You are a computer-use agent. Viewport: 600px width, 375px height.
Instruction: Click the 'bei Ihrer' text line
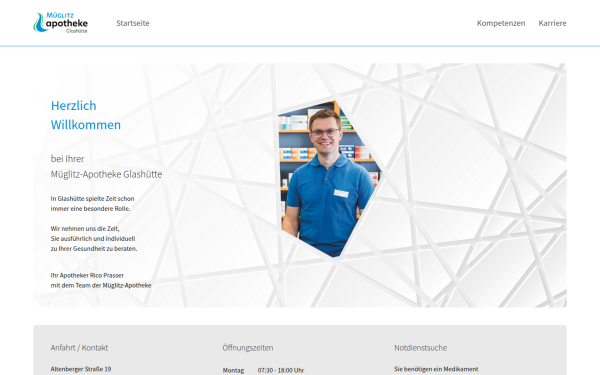coord(67,158)
